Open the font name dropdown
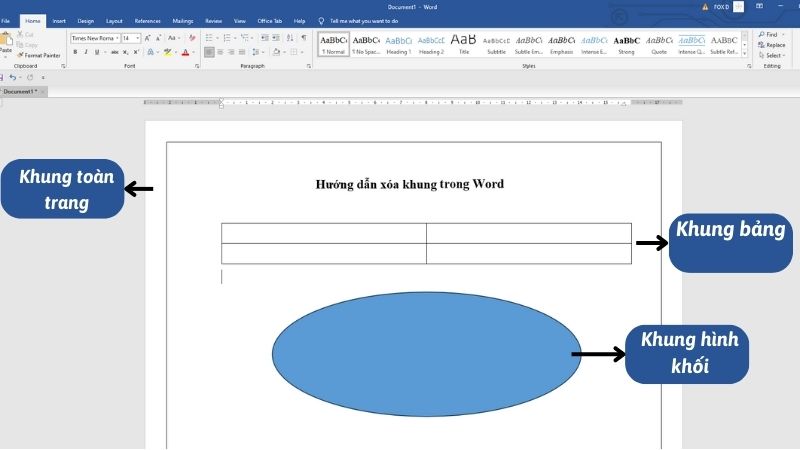800x450 pixels. coord(117,38)
